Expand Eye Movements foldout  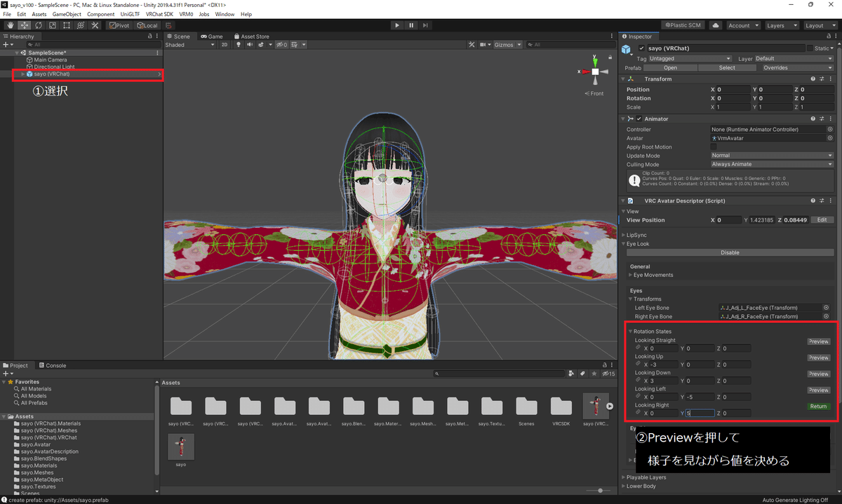click(x=631, y=275)
